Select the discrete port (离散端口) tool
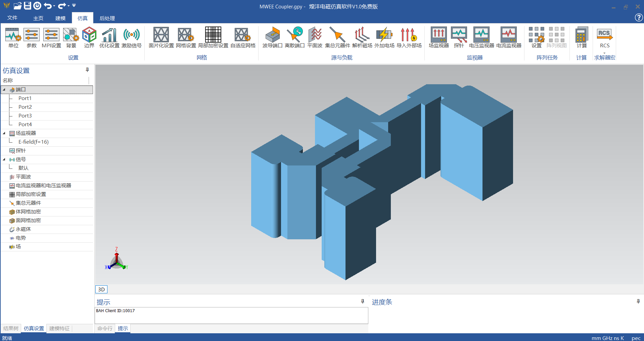This screenshot has width=644, height=341. coord(294,35)
